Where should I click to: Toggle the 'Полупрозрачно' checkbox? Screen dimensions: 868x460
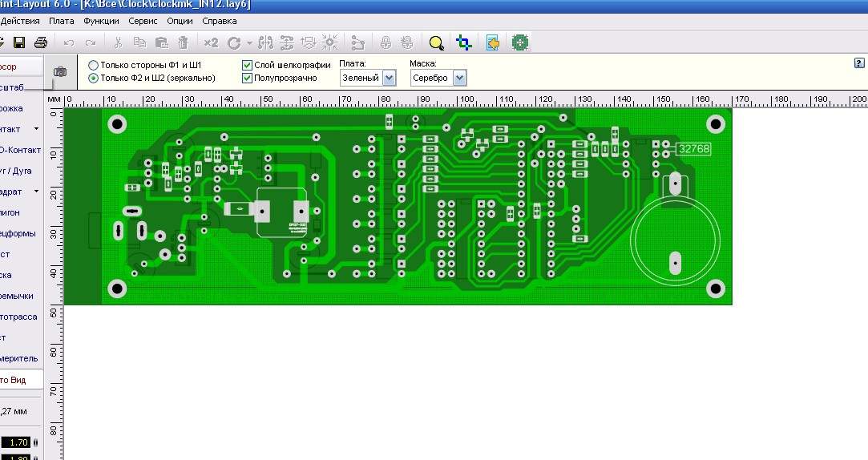point(247,78)
